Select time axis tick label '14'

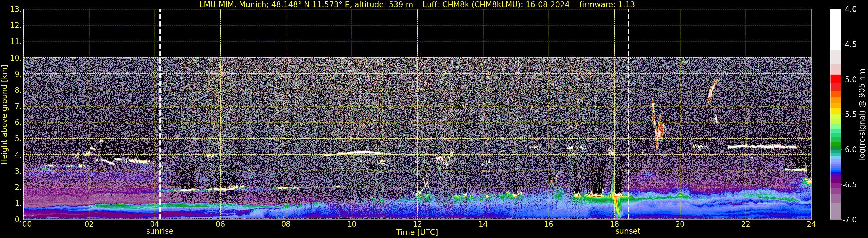point(483,224)
